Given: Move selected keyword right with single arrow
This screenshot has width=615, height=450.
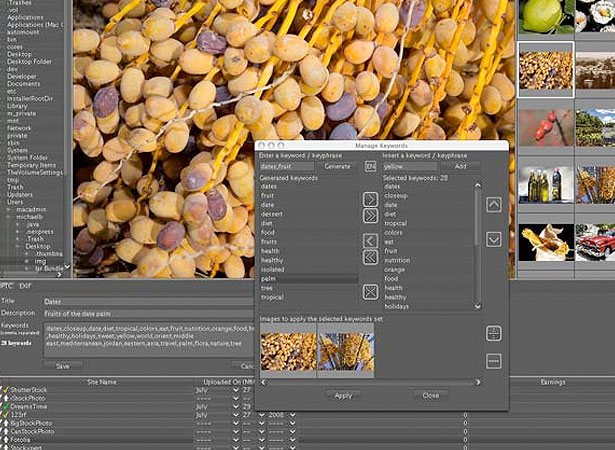Looking at the screenshot, I should [370, 200].
